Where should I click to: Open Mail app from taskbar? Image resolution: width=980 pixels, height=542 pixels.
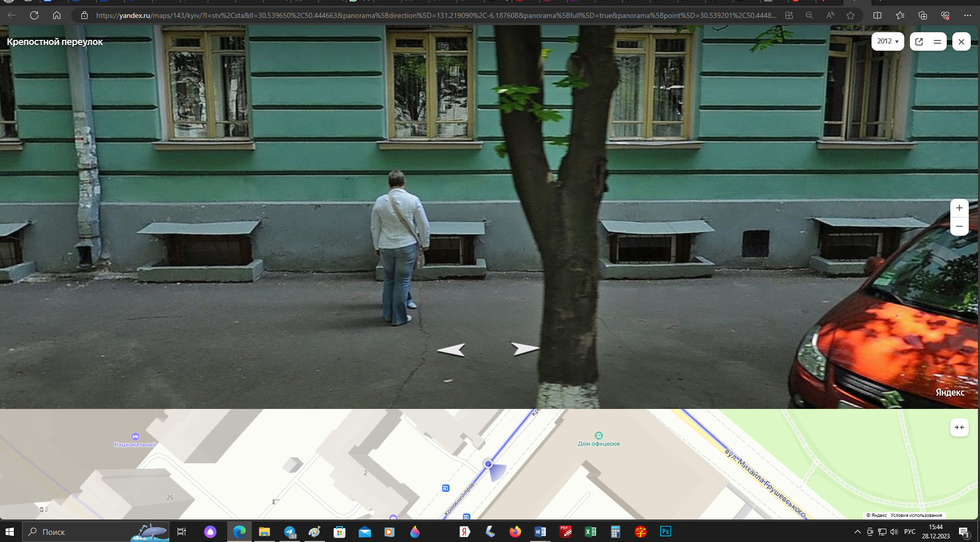365,532
